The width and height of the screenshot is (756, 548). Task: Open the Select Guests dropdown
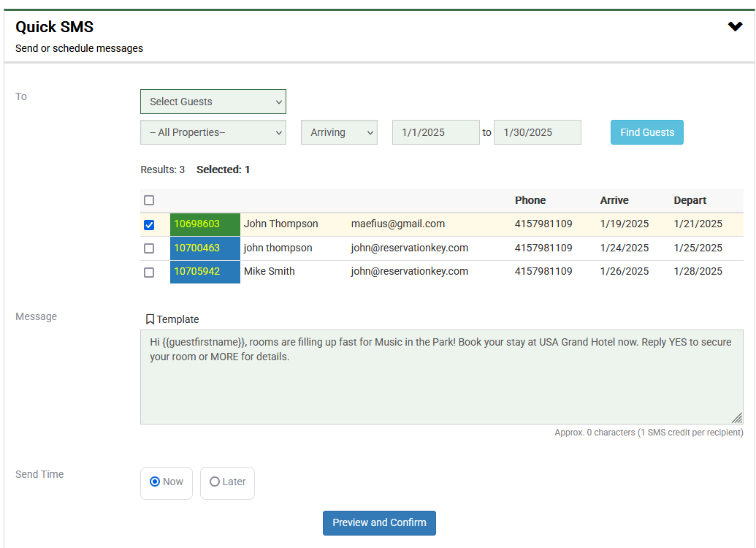[213, 102]
